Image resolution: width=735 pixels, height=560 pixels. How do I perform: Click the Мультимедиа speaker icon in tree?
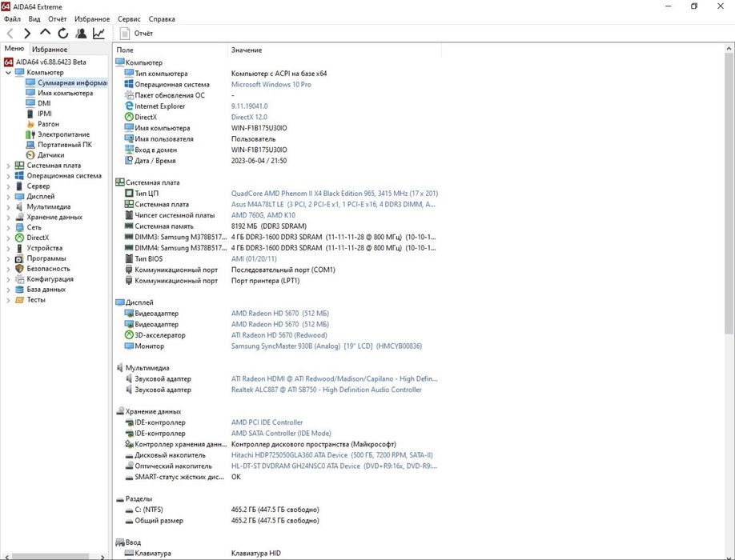click(x=19, y=206)
